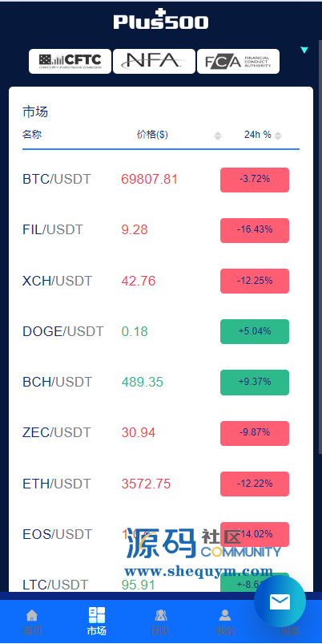Tap the floating mail envelope button
Image resolution: width=322 pixels, height=644 pixels.
[x=280, y=601]
